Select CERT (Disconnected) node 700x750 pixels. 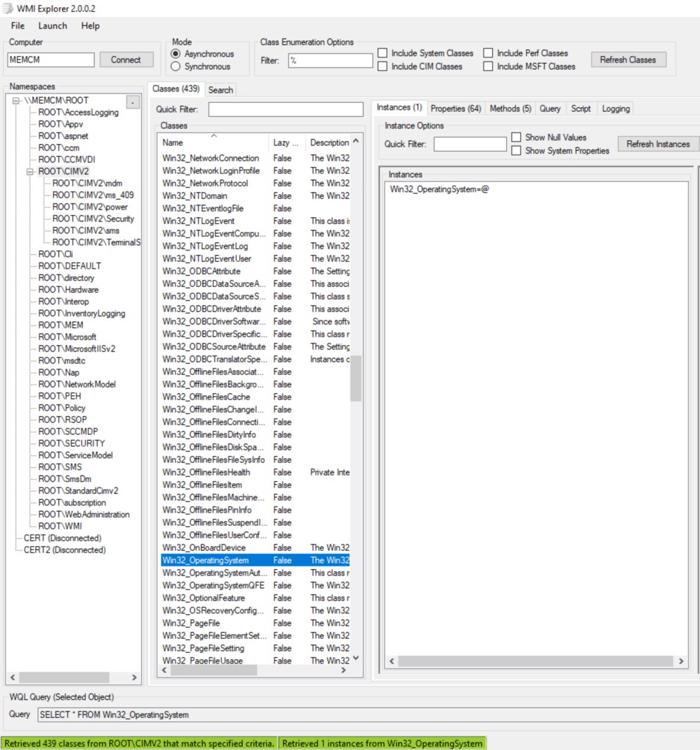[x=62, y=538]
